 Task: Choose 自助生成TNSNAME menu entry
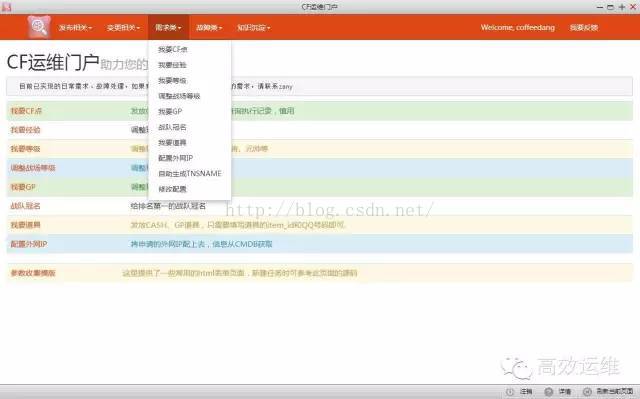click(189, 173)
